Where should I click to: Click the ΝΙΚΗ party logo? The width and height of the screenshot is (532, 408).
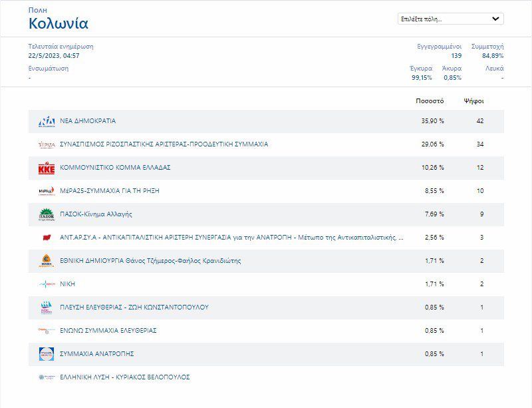pyautogui.click(x=47, y=284)
